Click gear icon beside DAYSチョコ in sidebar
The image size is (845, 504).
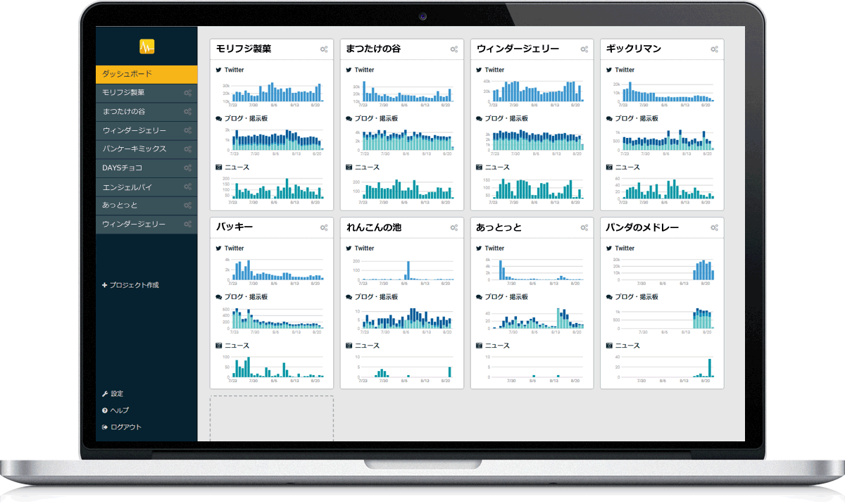coord(187,168)
